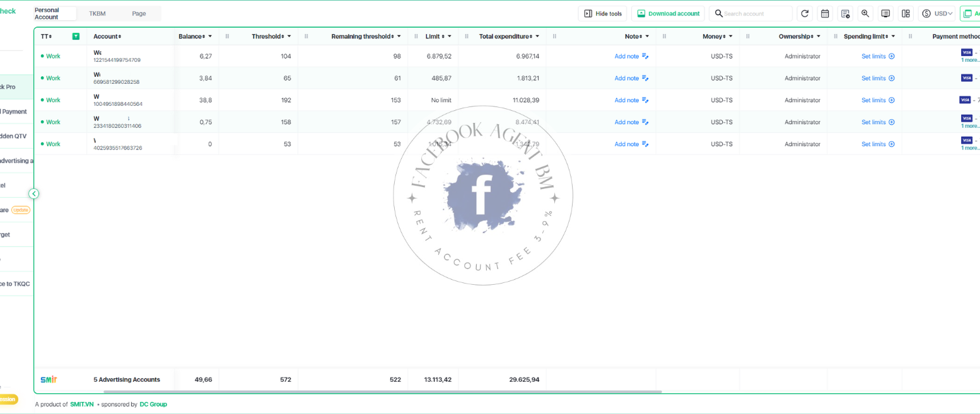Image resolution: width=980 pixels, height=414 pixels.
Task: Click the green filter icon in TT column
Action: [76, 37]
